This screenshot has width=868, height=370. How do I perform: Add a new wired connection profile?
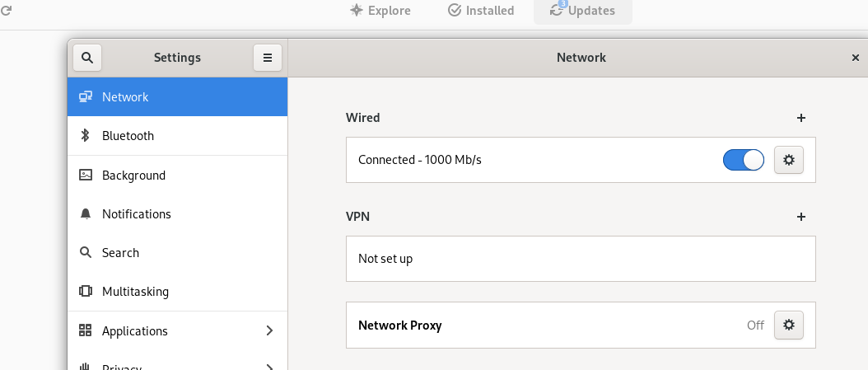tap(801, 118)
